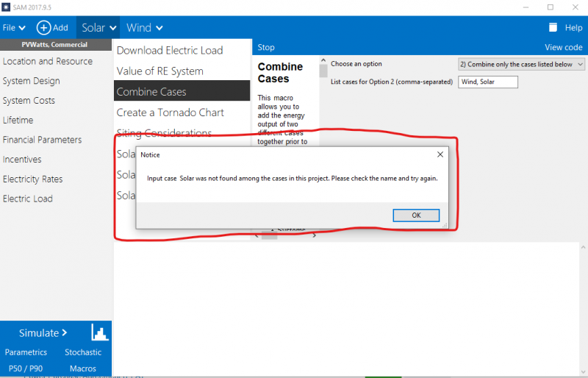Click OK in the Notice dialog
Image resolution: width=588 pixels, height=378 pixels.
[416, 215]
